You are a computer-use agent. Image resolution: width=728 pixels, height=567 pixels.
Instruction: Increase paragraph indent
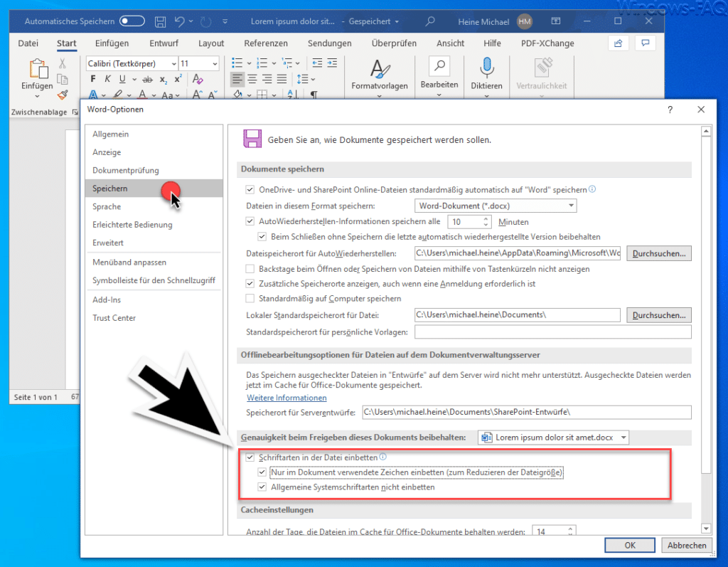pos(332,63)
